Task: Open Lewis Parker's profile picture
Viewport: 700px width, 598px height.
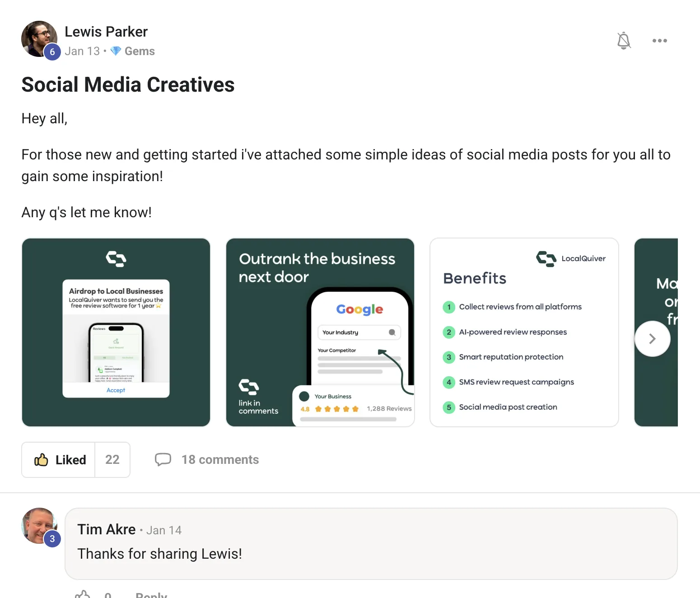Action: [39, 39]
